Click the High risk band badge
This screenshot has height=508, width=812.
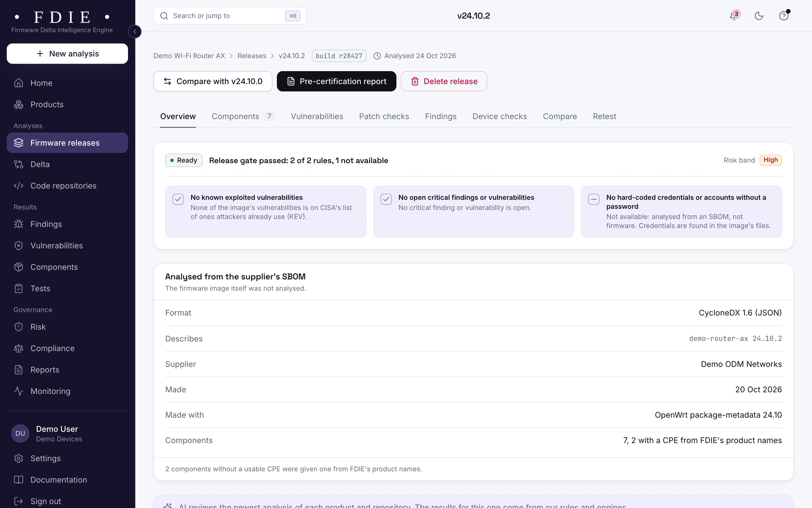coord(770,160)
